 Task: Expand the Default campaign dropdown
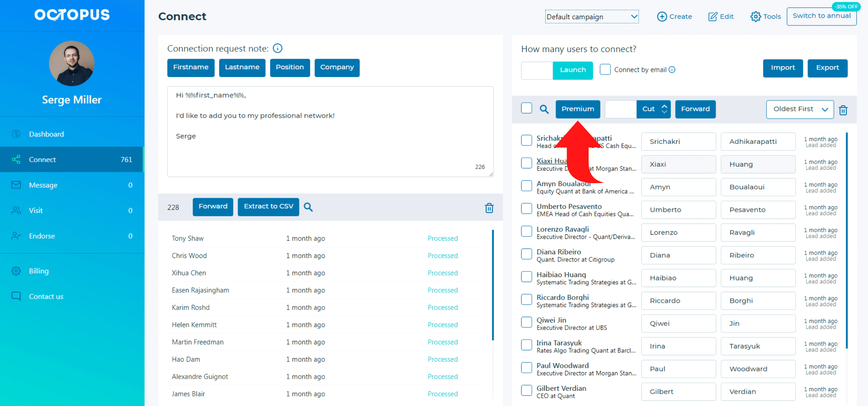[x=590, y=16]
